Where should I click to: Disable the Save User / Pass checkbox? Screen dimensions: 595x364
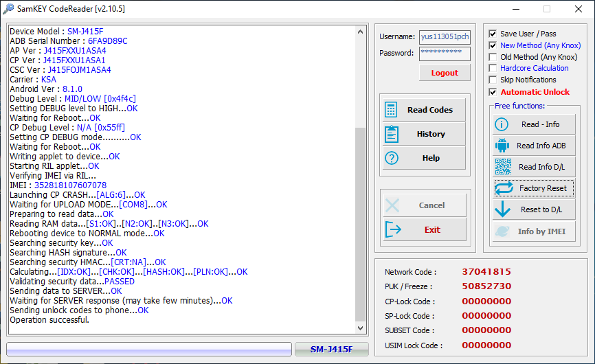(x=493, y=34)
